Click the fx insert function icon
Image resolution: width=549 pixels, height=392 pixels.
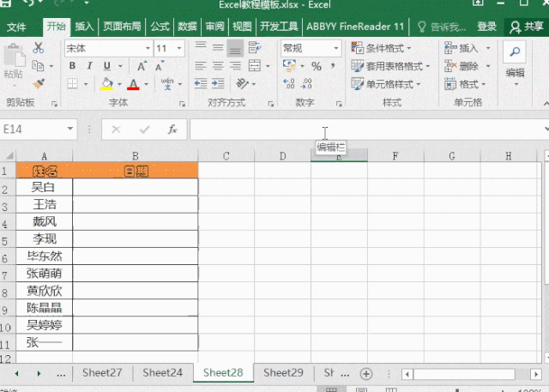tap(172, 130)
